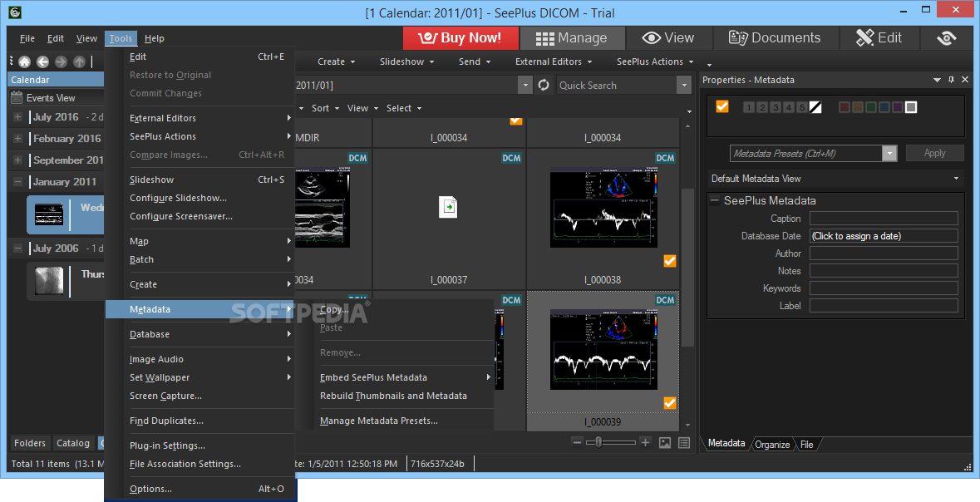980x502 pixels.
Task: Collapse the July 2006 calendar group
Action: coord(17,249)
